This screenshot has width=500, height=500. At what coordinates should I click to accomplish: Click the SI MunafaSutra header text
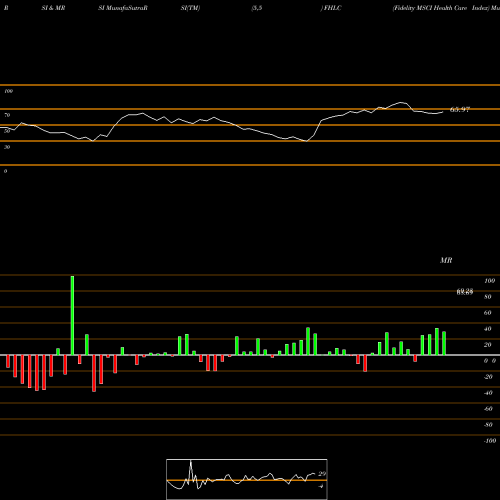click(123, 8)
